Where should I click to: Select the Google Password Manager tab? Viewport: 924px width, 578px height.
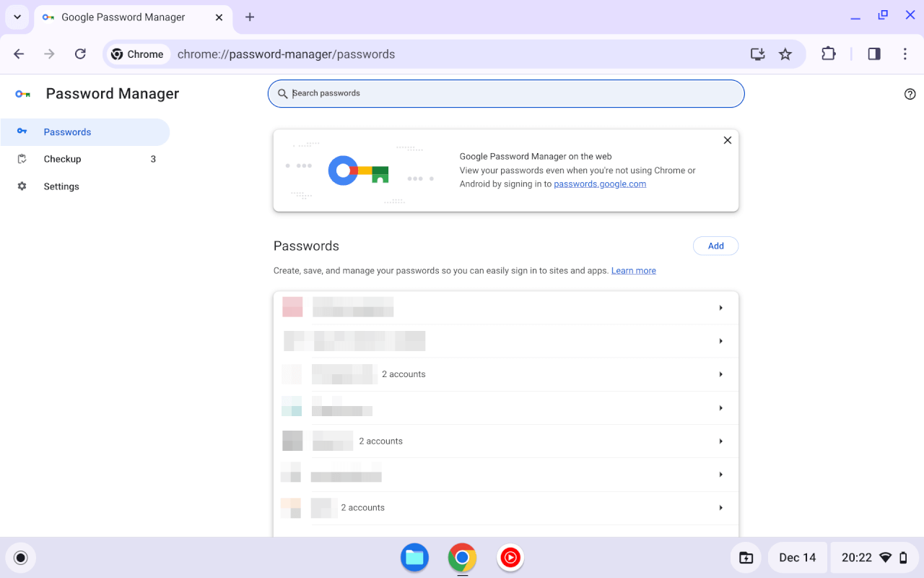134,17
